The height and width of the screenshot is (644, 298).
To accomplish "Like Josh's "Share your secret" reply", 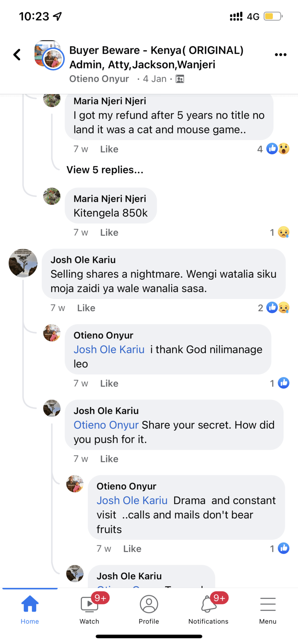I will tap(109, 459).
